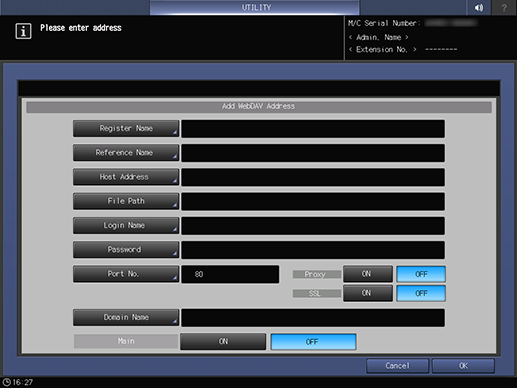Cancel adding the WebDAV address
The height and width of the screenshot is (388, 517).
[x=397, y=366]
